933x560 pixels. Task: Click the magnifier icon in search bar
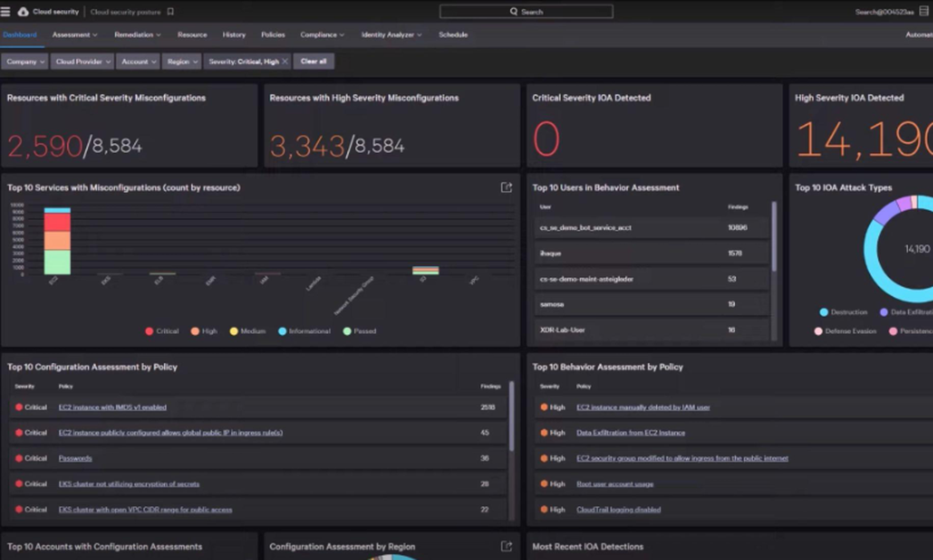coord(514,12)
